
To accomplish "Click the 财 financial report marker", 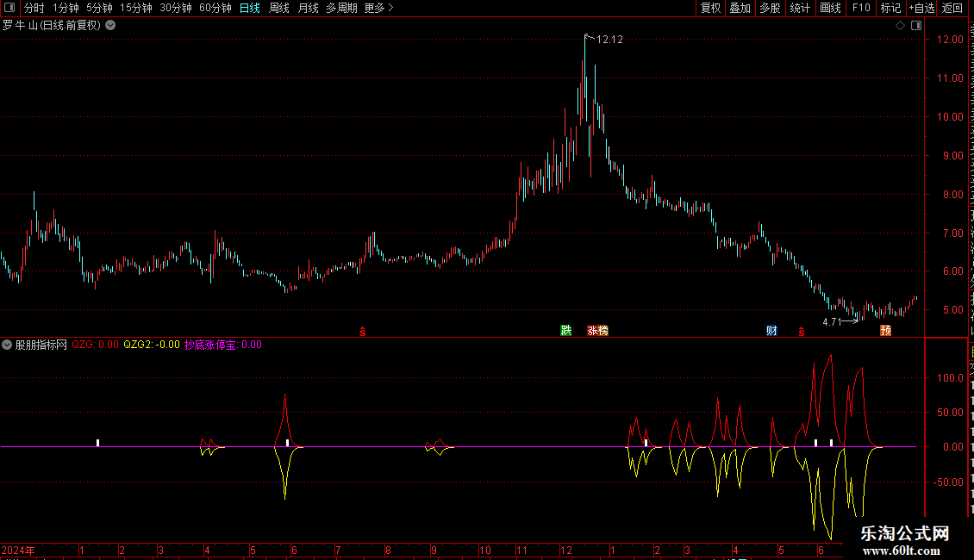I will (771, 330).
